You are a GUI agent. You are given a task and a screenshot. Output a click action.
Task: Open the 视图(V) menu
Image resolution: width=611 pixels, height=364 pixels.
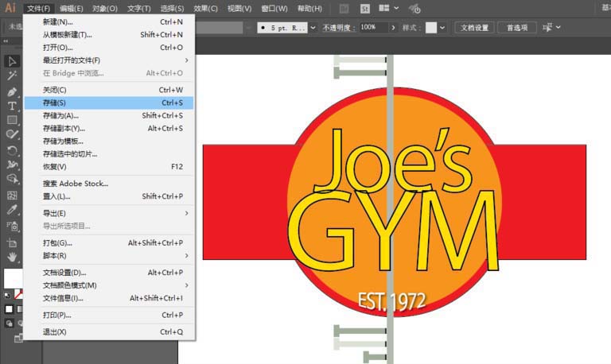239,8
